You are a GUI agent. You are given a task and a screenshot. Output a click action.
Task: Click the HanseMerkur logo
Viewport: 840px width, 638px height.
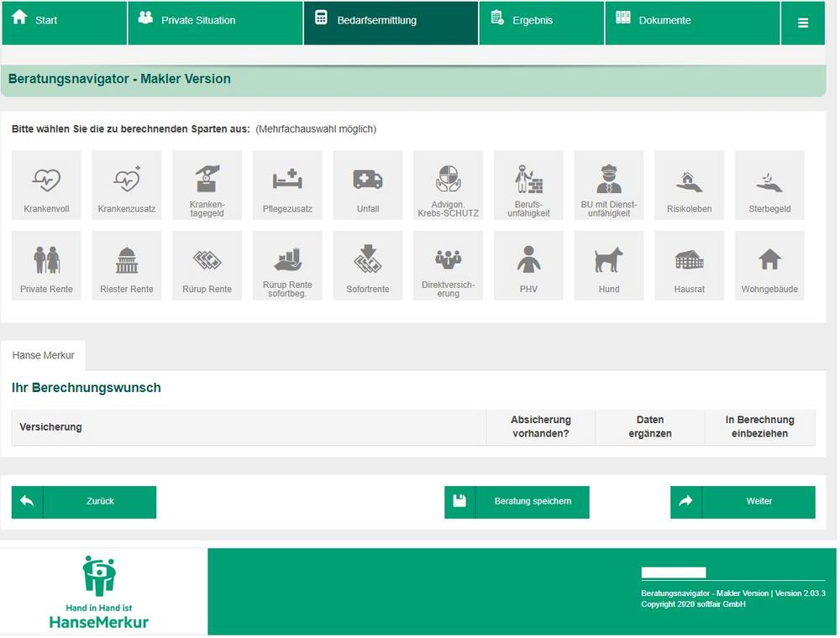pyautogui.click(x=99, y=592)
